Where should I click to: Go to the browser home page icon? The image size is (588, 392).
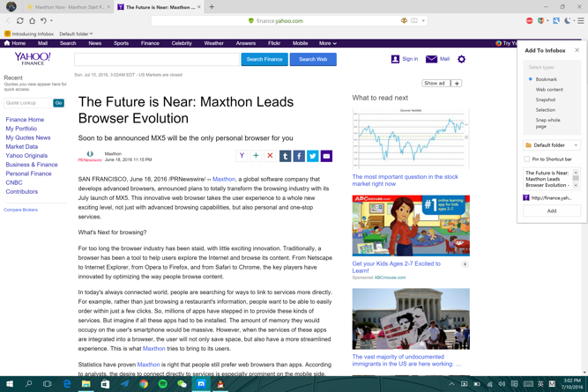[33, 21]
